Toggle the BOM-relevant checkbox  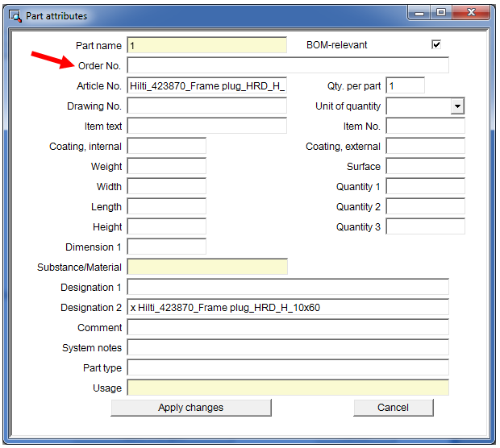coord(435,44)
